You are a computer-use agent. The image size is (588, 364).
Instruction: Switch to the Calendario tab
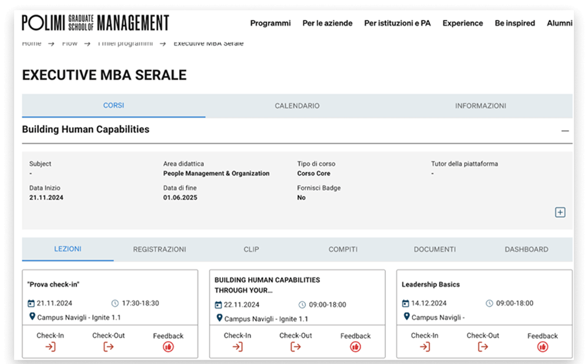click(x=297, y=106)
